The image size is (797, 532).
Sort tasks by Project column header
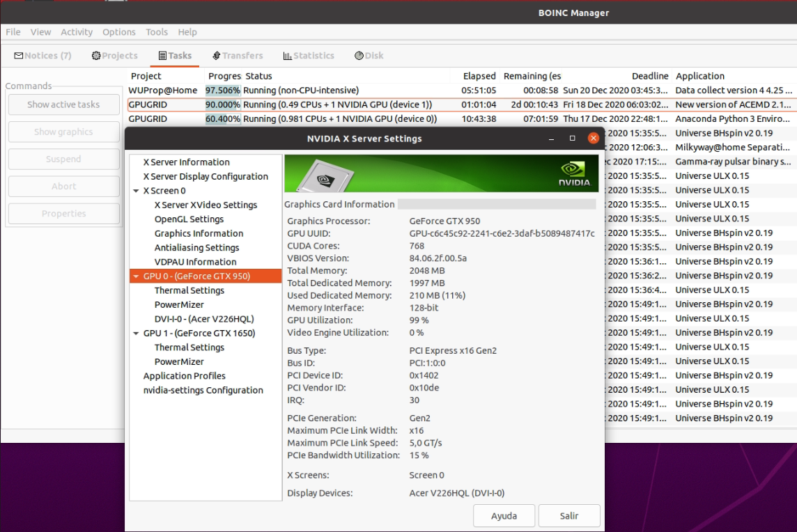167,76
